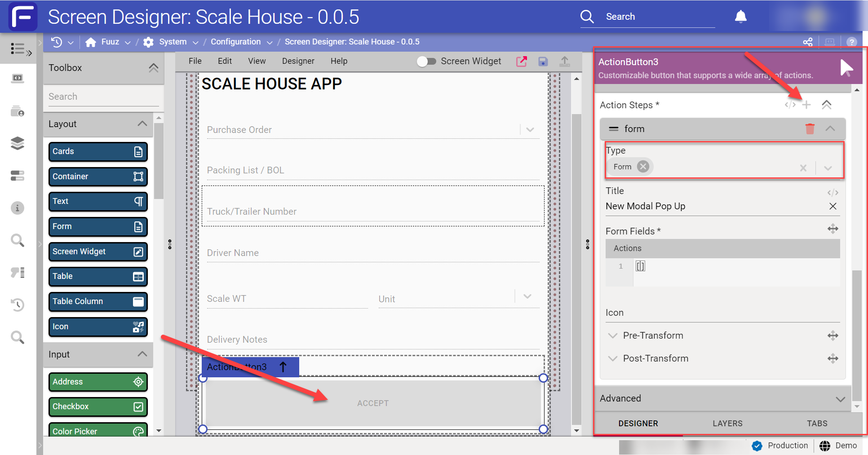Open the Purchase Order dropdown
The height and width of the screenshot is (455, 868).
(x=530, y=130)
